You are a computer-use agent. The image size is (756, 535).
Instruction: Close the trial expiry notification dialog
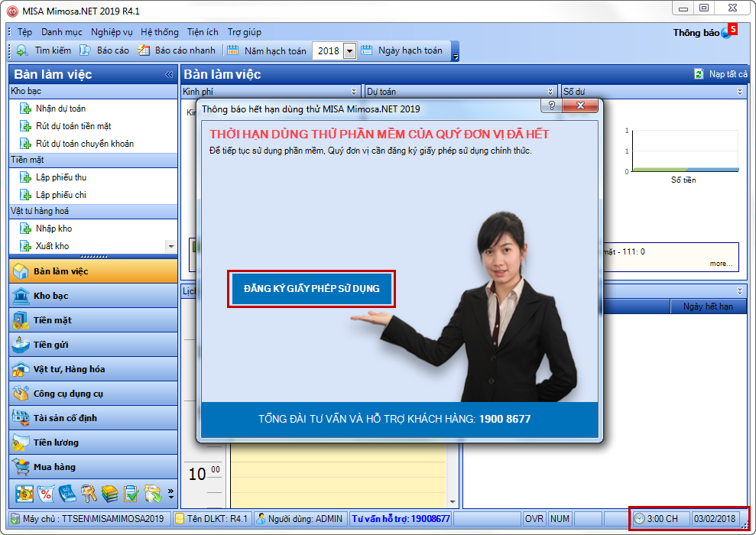[x=580, y=105]
